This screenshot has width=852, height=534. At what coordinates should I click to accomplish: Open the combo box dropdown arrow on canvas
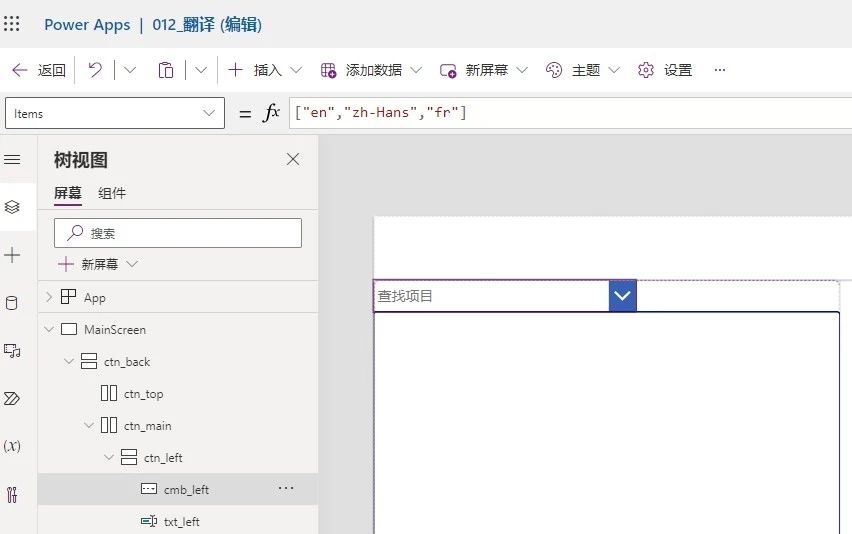click(x=623, y=296)
